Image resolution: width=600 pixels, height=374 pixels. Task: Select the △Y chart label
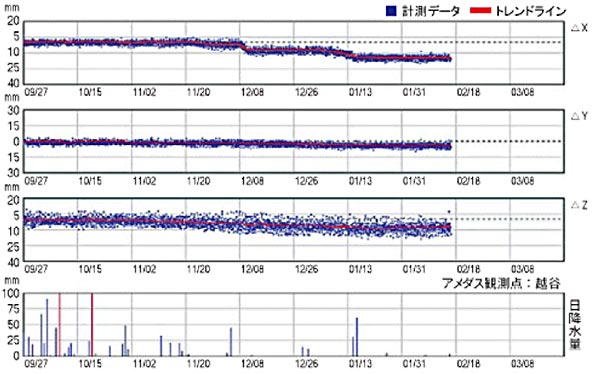tap(579, 116)
